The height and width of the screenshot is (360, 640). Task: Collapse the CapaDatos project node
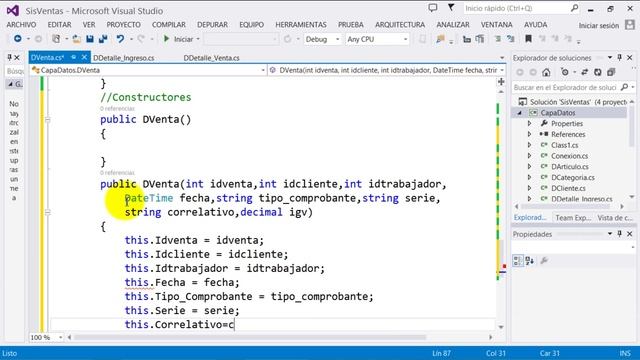tap(520, 113)
